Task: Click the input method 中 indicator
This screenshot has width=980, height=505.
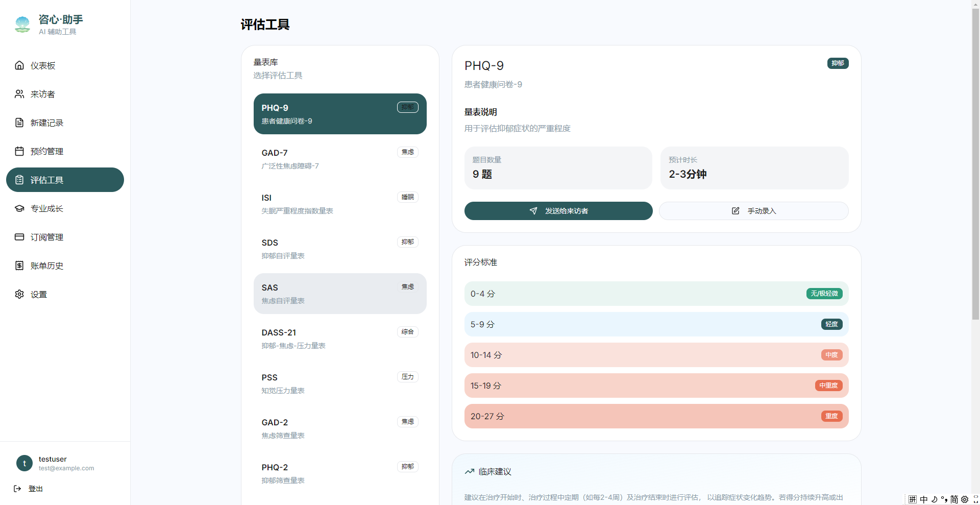Action: click(924, 499)
